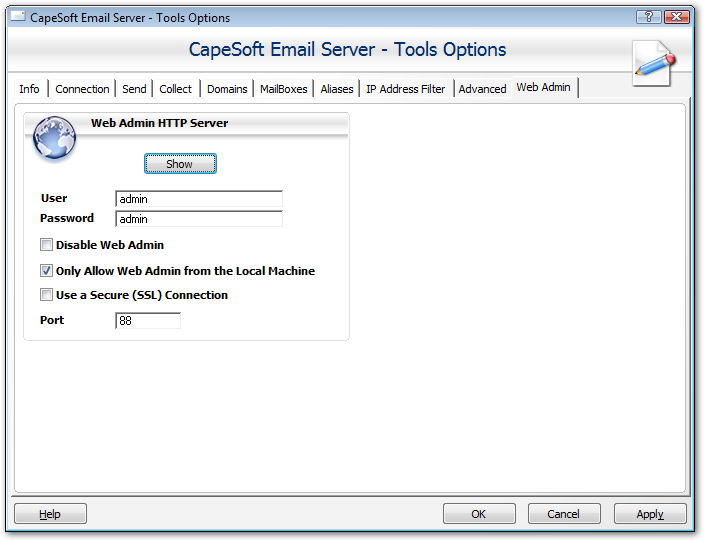Uncheck Only Allow Web Admin from Local Machine
This screenshot has width=704, height=541.
point(46,271)
